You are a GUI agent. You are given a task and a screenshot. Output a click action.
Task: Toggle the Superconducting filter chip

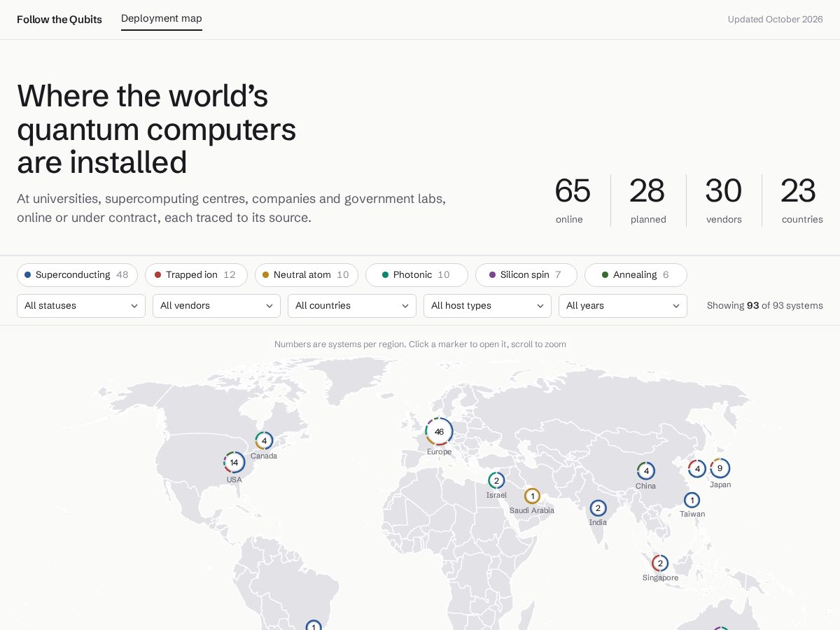click(x=77, y=275)
